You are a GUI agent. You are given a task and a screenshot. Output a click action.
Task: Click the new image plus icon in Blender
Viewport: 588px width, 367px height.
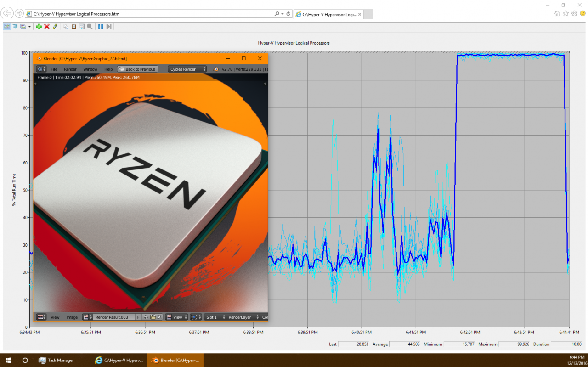coord(146,317)
